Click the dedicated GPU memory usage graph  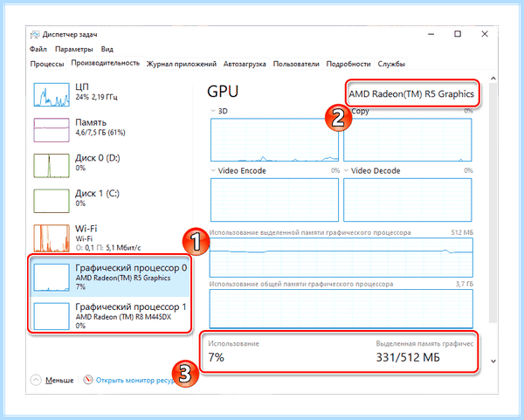click(341, 258)
